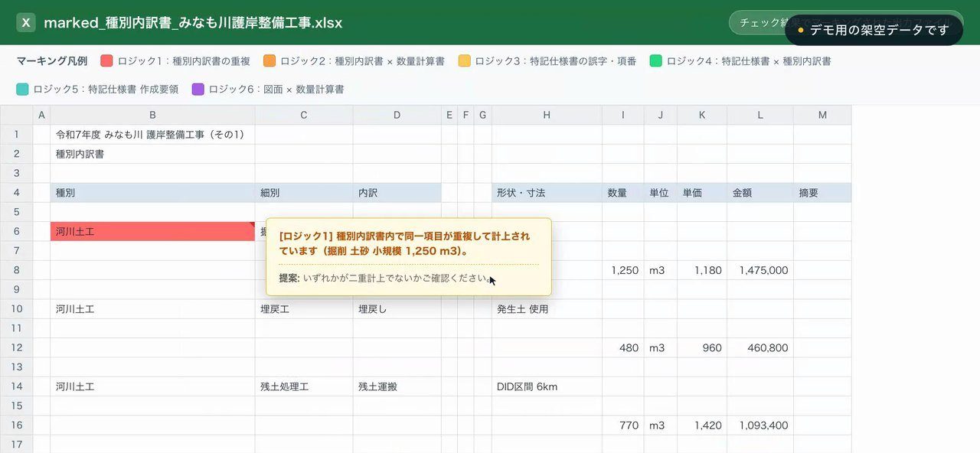Click the orange ロジック2 legend swatch
Screen dimensions: 980x453
269,61
